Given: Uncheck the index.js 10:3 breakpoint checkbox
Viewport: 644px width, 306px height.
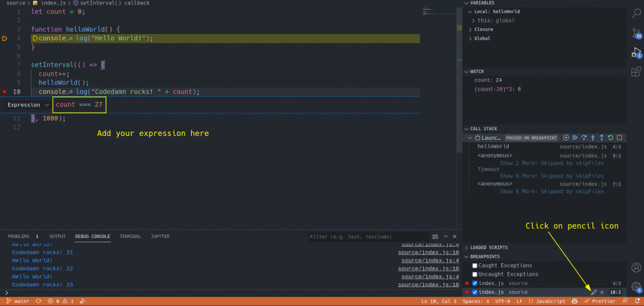Looking at the screenshot, I should click(475, 292).
